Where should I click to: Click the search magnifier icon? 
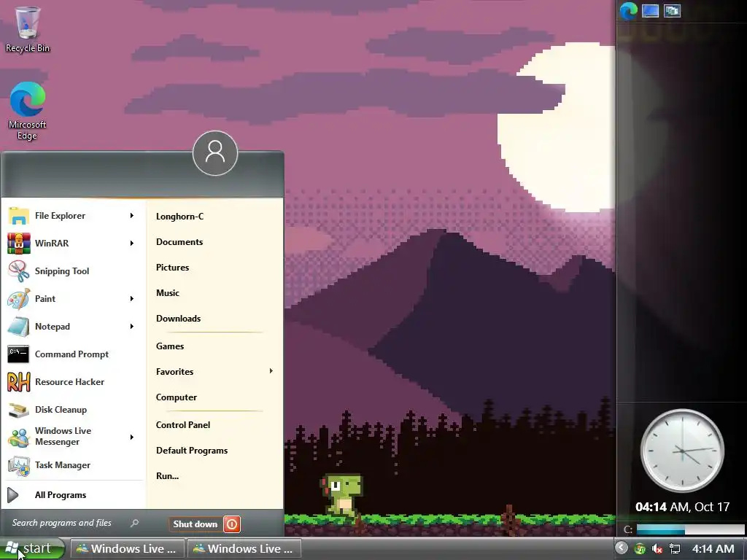[134, 524]
